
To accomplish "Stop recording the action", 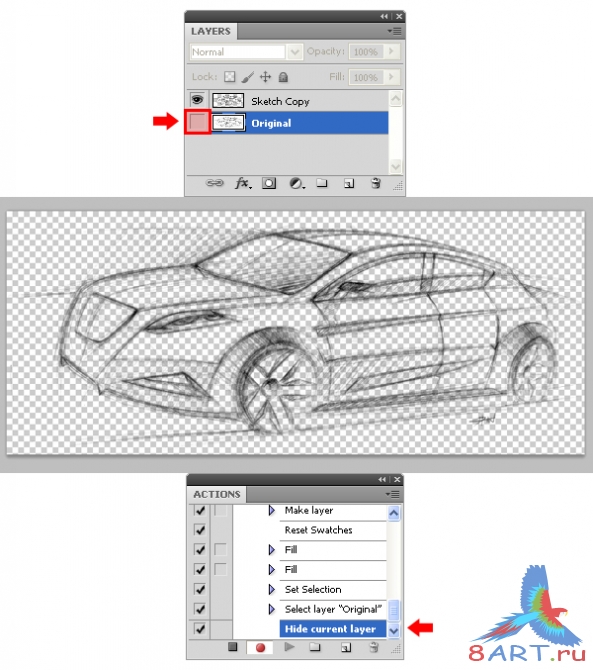I will coord(232,646).
